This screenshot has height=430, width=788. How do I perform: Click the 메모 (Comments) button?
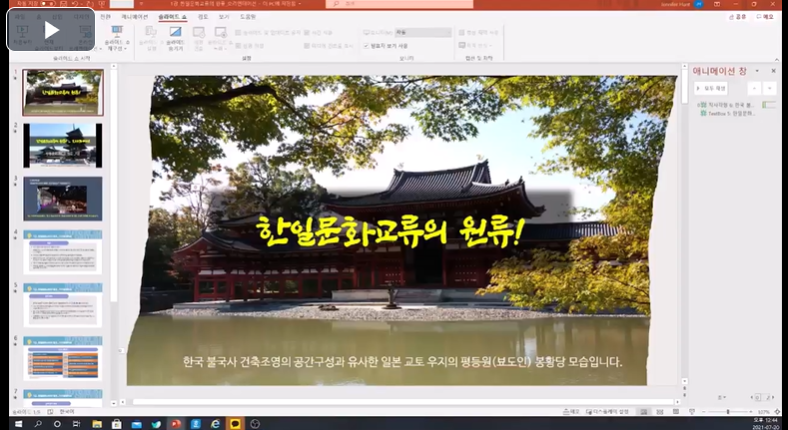click(765, 17)
